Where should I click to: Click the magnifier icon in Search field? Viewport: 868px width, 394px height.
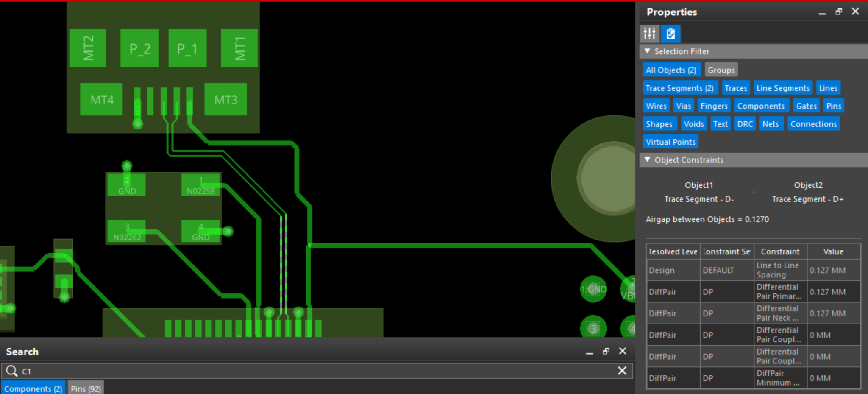pyautogui.click(x=11, y=371)
